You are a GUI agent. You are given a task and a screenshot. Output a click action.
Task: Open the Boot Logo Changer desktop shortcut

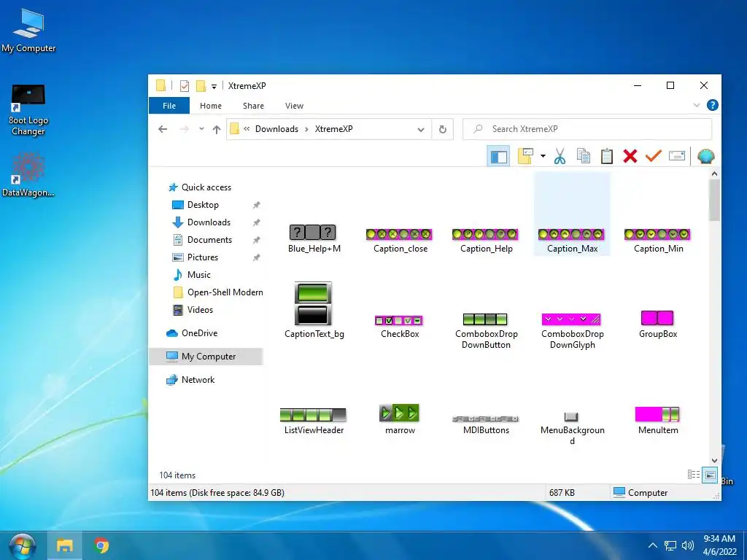[x=28, y=110]
